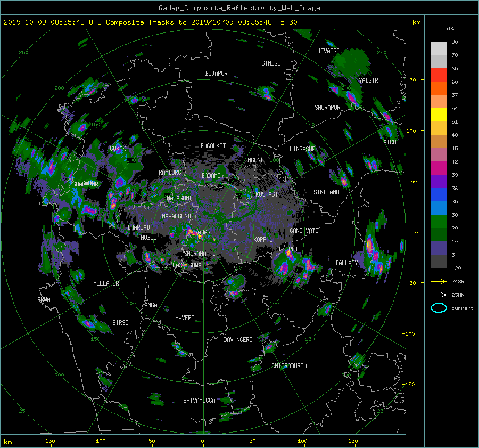Click the dBZ legend heading
This screenshot has width=479, height=448.
click(x=451, y=29)
